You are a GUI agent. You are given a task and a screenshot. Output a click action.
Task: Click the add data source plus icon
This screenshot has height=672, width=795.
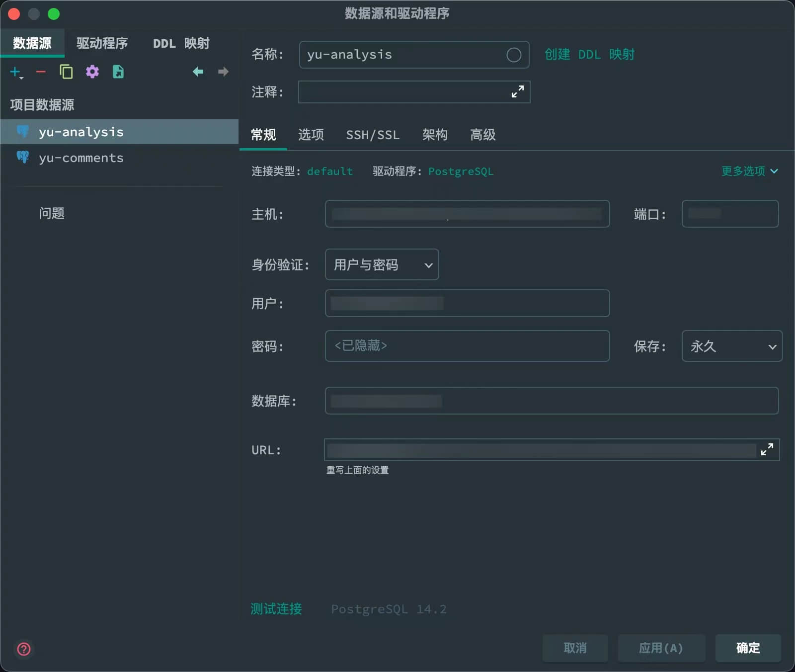click(15, 72)
